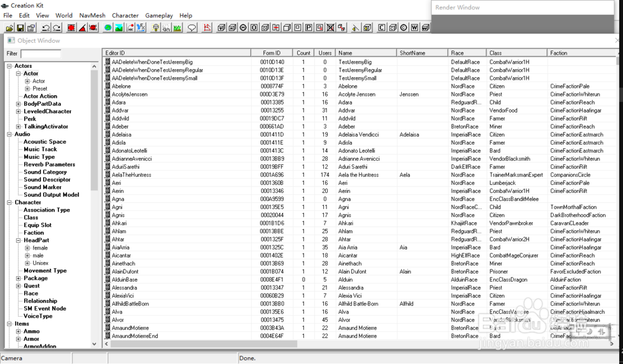Click the Render Window title bar
The height and width of the screenshot is (364, 623).
tap(522, 7)
